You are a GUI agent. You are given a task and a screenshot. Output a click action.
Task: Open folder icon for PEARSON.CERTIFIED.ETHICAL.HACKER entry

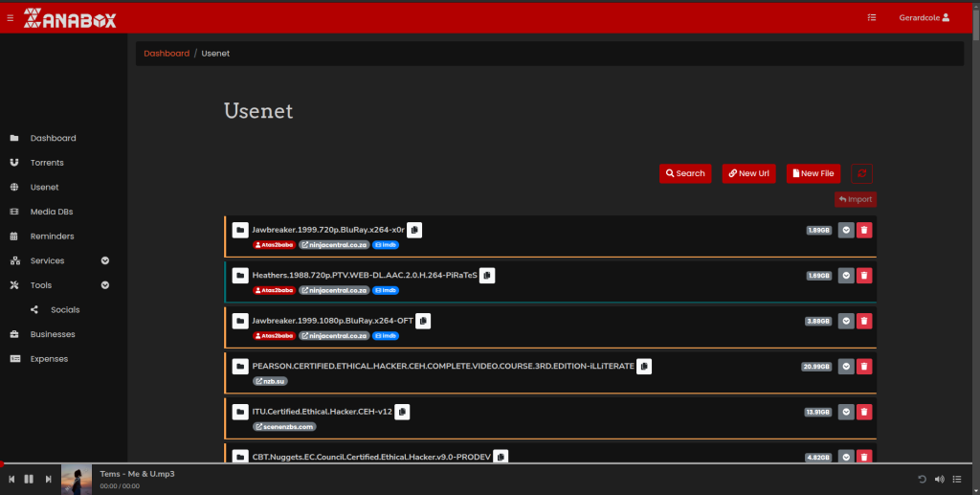tap(240, 367)
